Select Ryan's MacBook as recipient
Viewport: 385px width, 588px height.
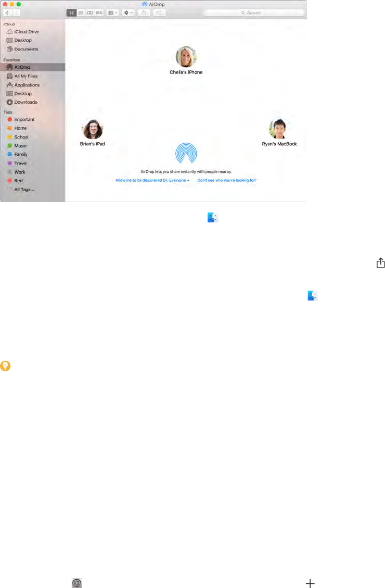pyautogui.click(x=279, y=132)
